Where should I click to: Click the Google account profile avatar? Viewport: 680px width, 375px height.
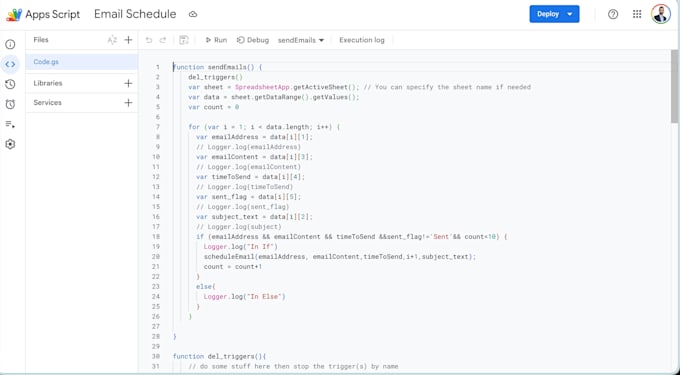[x=661, y=14]
